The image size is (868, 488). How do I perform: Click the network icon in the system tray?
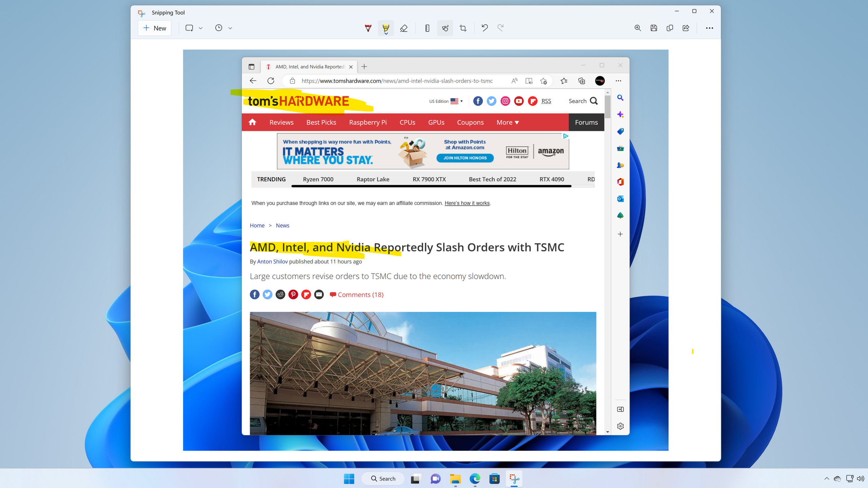[x=849, y=479]
